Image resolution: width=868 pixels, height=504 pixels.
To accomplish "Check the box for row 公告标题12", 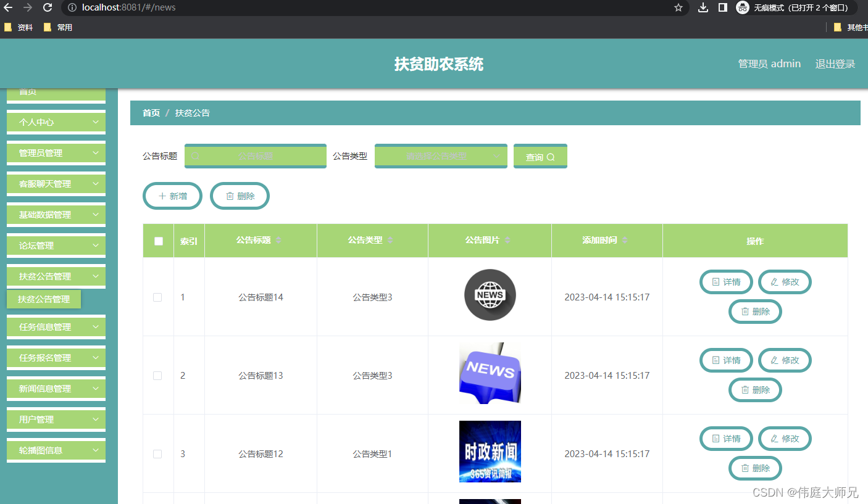I will (x=157, y=454).
